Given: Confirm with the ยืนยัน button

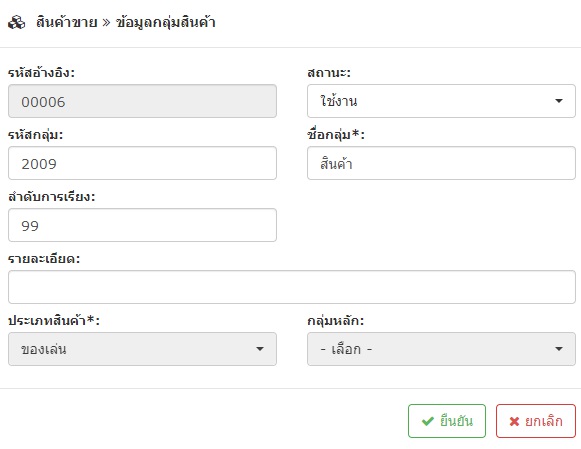Looking at the screenshot, I should pyautogui.click(x=447, y=421).
